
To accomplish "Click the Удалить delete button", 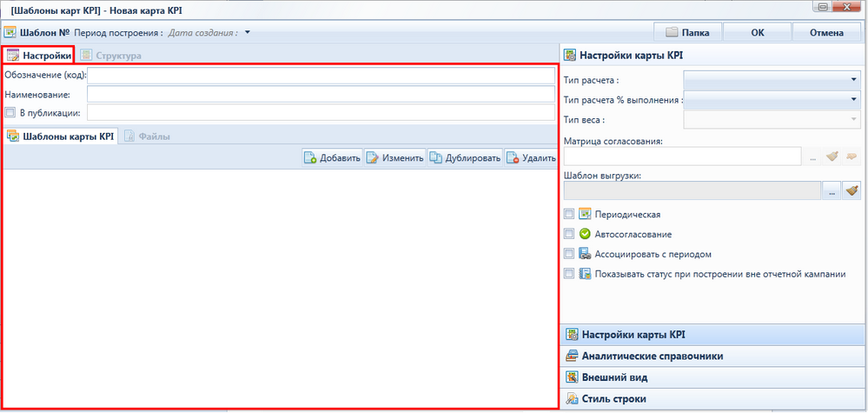I will tap(530, 158).
